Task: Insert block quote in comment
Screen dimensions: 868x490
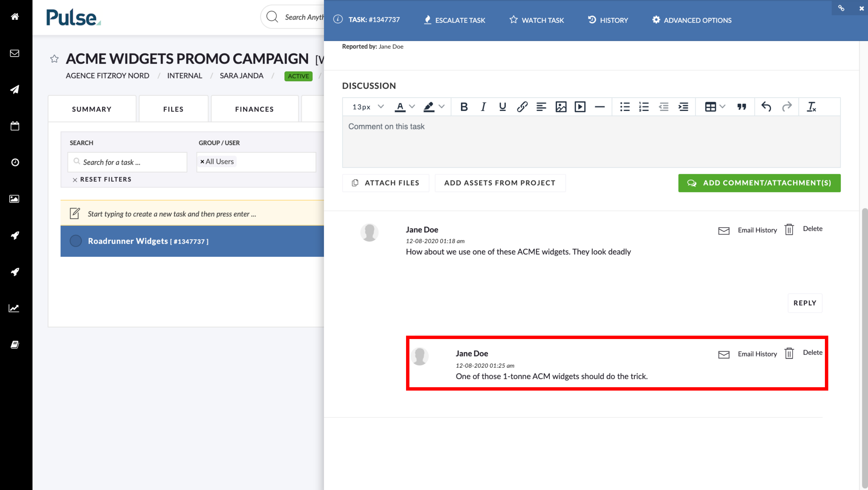Action: [x=742, y=107]
